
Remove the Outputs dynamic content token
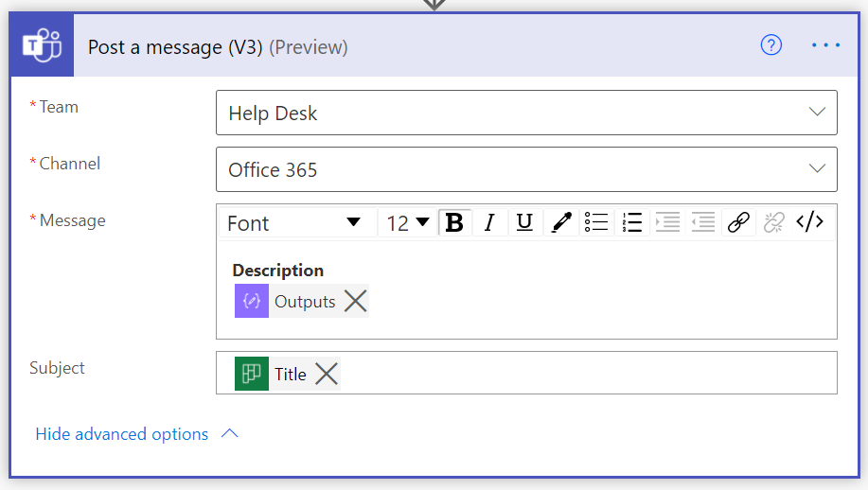(x=355, y=302)
